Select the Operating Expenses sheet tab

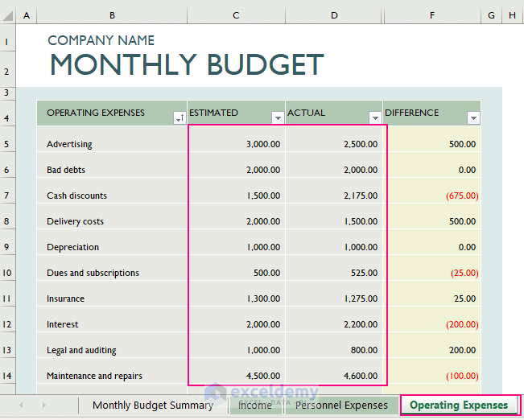click(x=459, y=406)
